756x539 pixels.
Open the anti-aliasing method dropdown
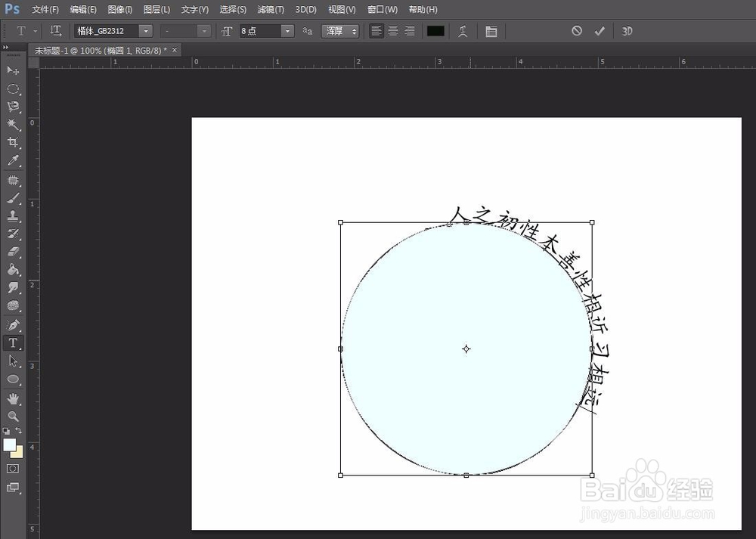click(x=340, y=31)
